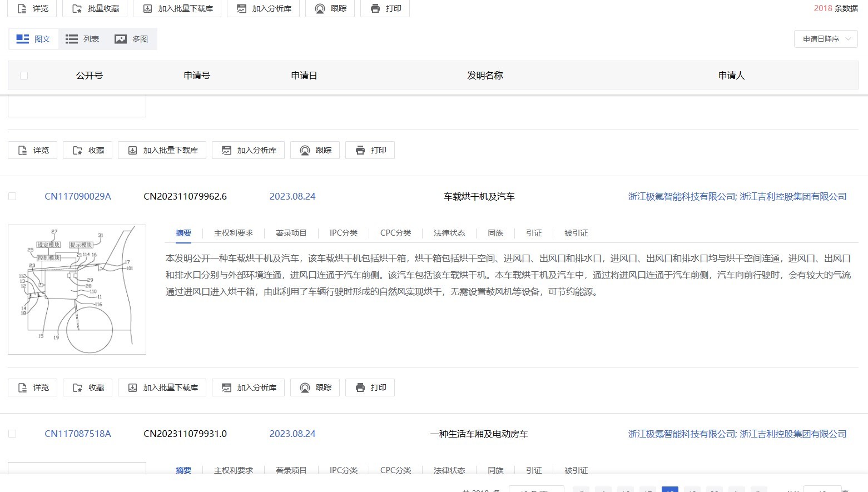Screen dimensions: 868x492
Task: Click 跟踪 in the top batch toolbar
Action: tap(330, 8)
